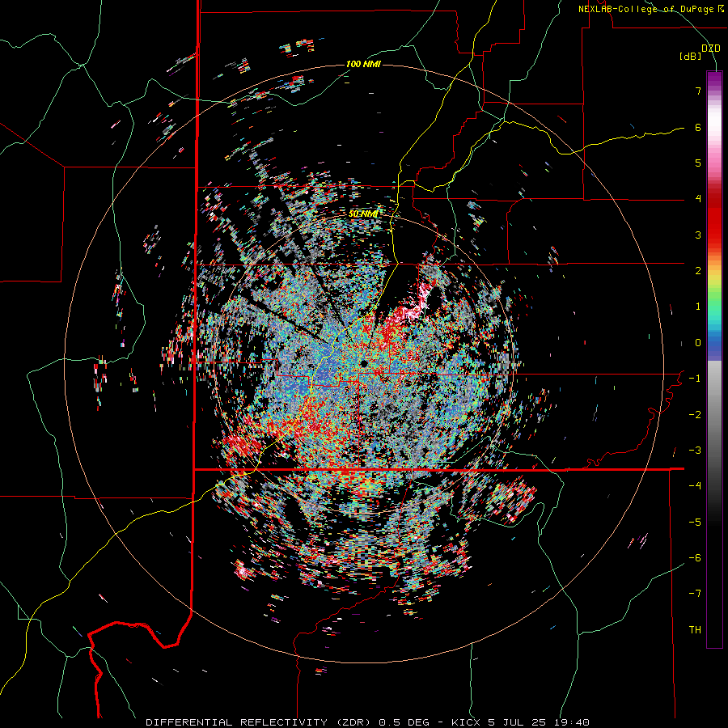Click the KICX radar site identifier
Screen dimensions: 728x728
click(467, 722)
